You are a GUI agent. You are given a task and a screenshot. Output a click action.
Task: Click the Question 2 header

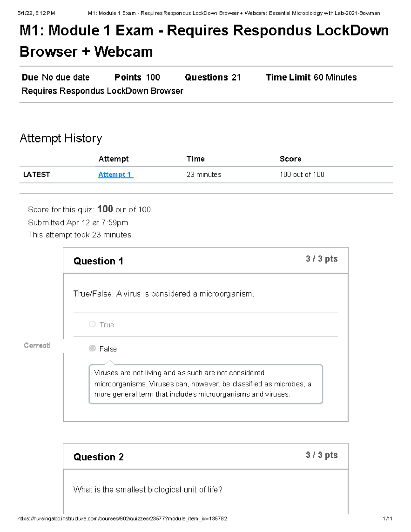coord(98,457)
